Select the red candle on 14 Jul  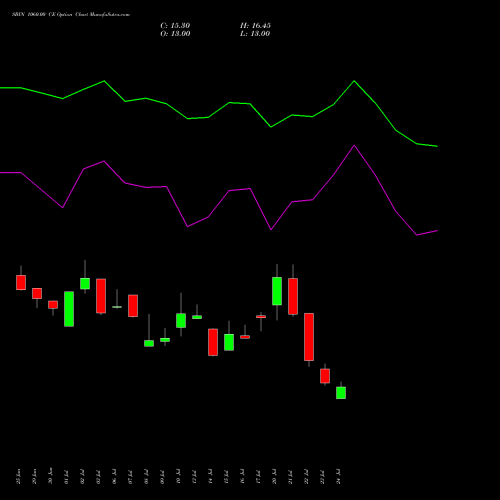(213, 342)
